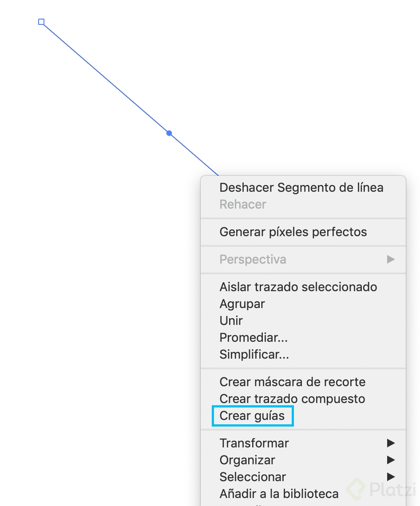Image resolution: width=420 pixels, height=506 pixels.
Task: Open the "Simplificar..." dialog
Action: [x=254, y=354]
